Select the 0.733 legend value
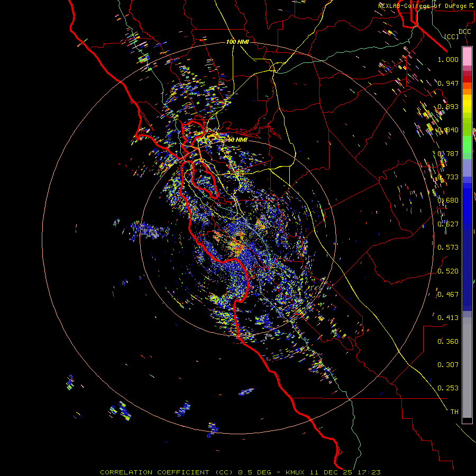Screen dimensions: 476x476 pyautogui.click(x=448, y=177)
